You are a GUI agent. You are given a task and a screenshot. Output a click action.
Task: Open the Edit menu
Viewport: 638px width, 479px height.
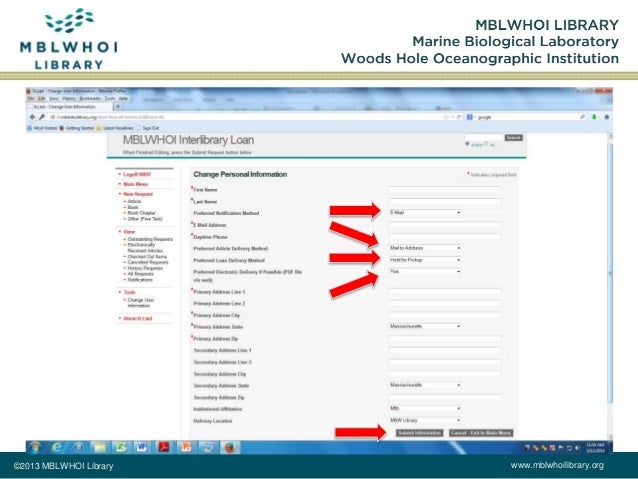pyautogui.click(x=42, y=98)
